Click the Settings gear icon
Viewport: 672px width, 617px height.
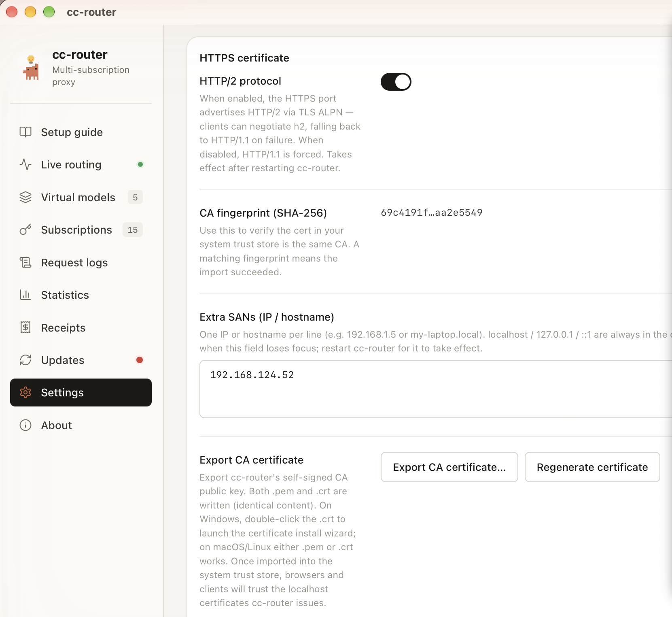(25, 392)
